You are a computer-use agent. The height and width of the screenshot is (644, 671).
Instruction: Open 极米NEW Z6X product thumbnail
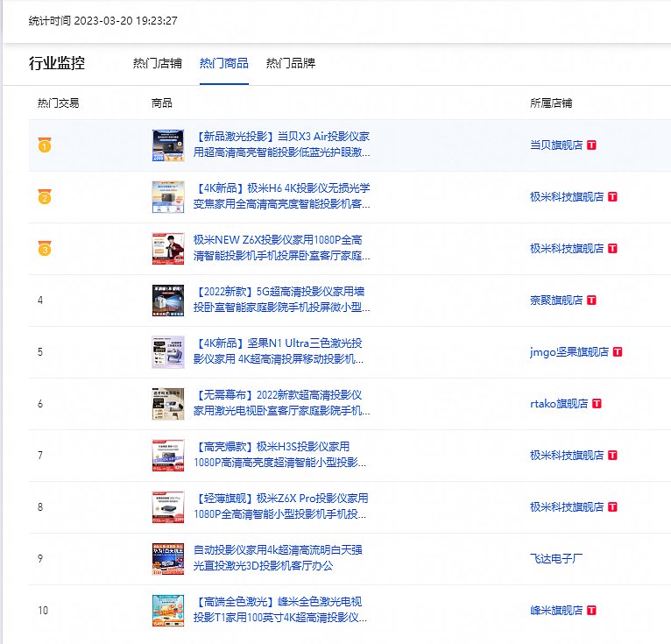[168, 249]
